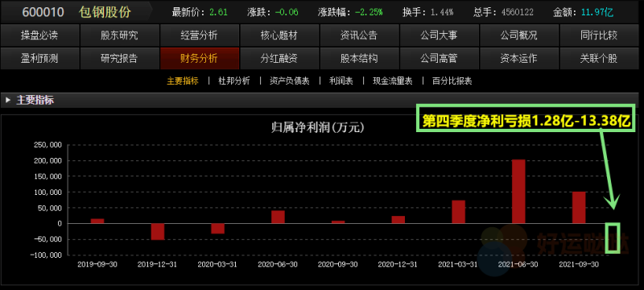644x290 pixels.
Task: Click the tallest 2021-06-30 bar
Action: pos(518,192)
